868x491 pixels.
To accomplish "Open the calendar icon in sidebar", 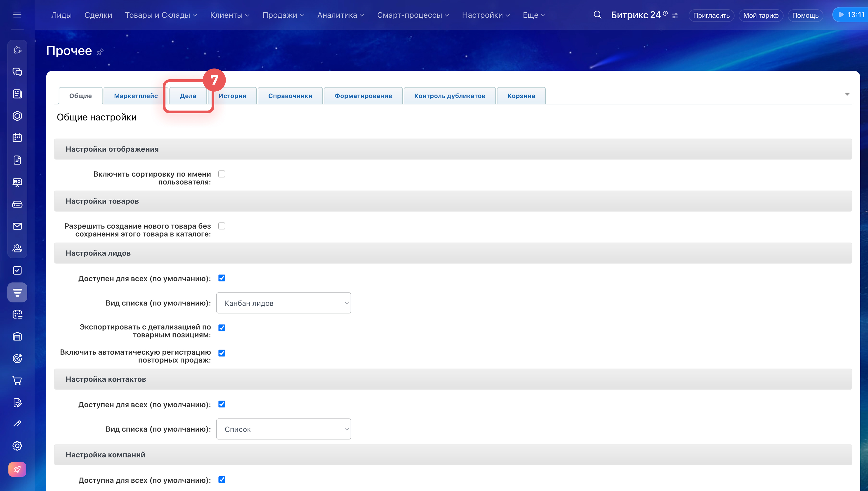I will click(x=17, y=138).
